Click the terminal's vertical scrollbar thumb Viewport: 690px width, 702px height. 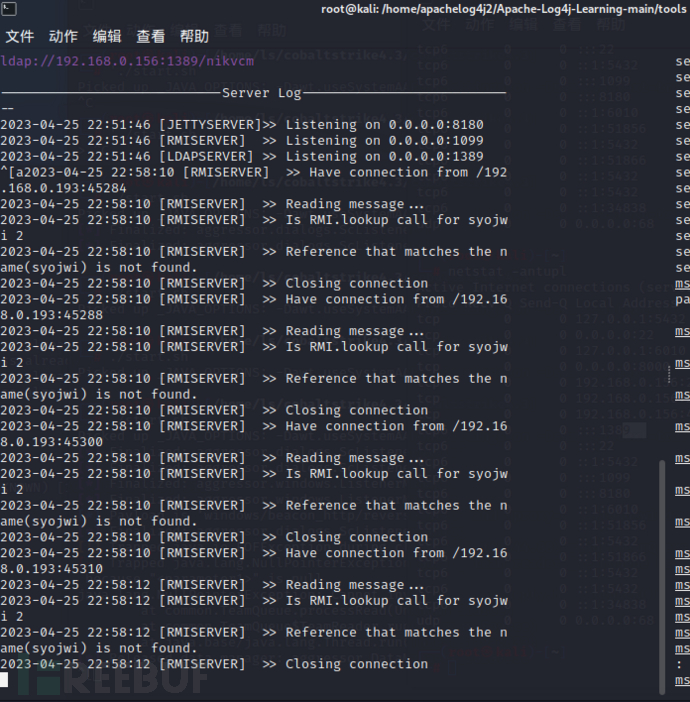662,577
